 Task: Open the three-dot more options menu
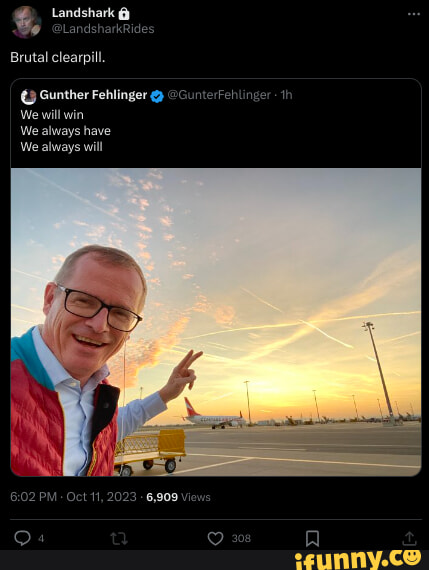[x=414, y=14]
